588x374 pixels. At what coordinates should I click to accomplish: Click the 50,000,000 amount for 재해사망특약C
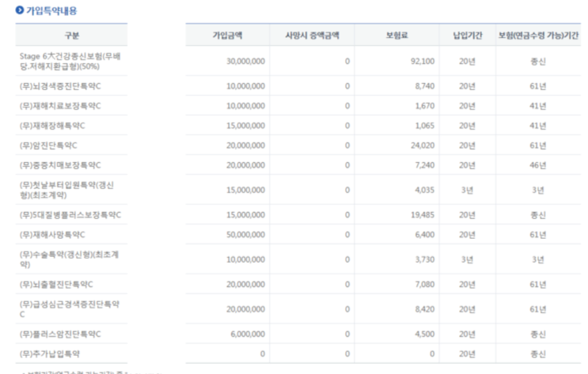point(245,235)
